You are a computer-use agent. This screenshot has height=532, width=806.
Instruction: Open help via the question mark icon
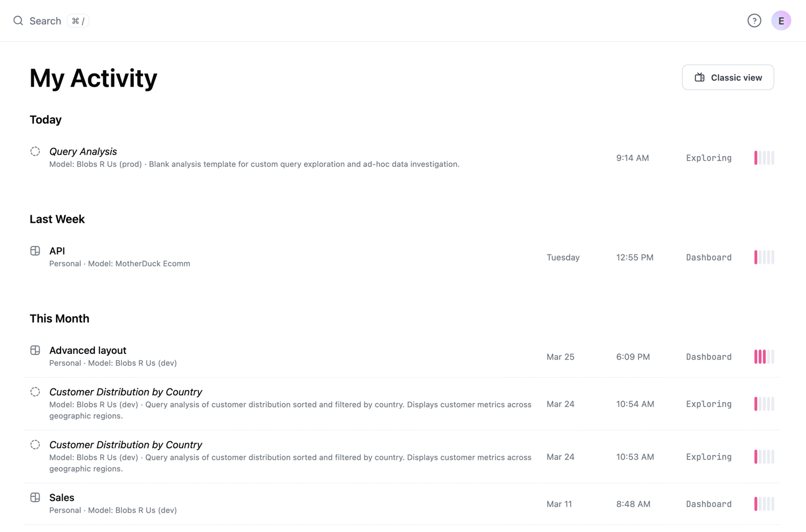(754, 20)
